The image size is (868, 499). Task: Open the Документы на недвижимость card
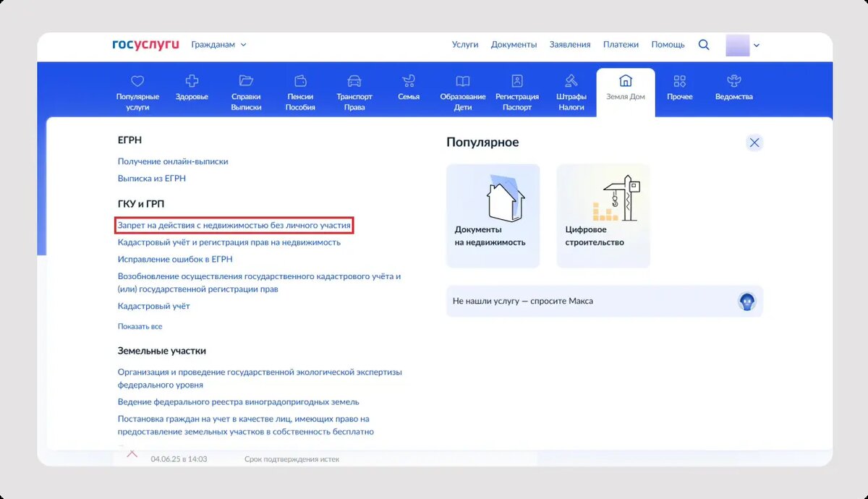point(493,216)
